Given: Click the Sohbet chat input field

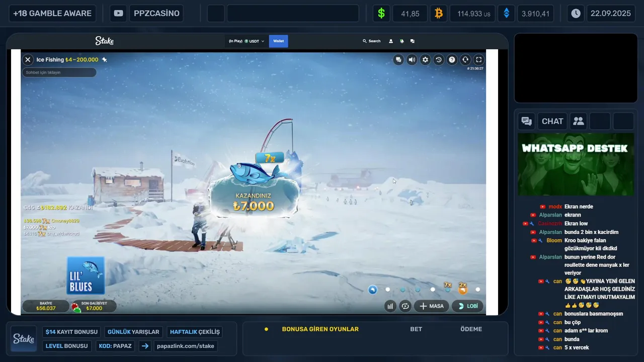Looking at the screenshot, I should click(x=59, y=72).
